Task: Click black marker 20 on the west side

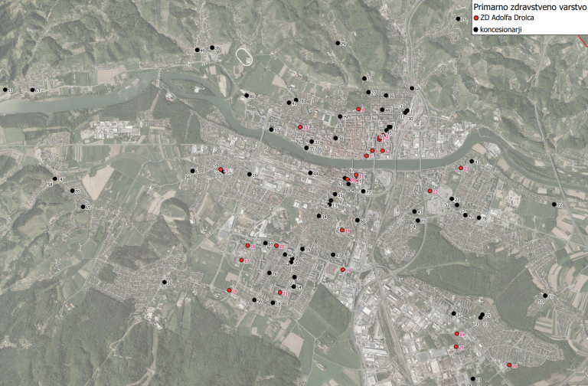Action: pos(71,191)
